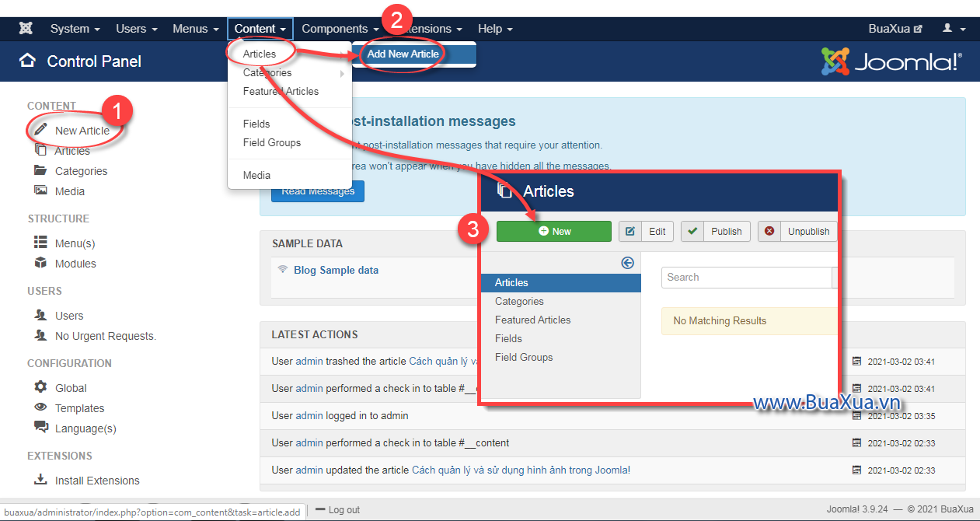Expand the user account dropdown caret

tap(963, 29)
